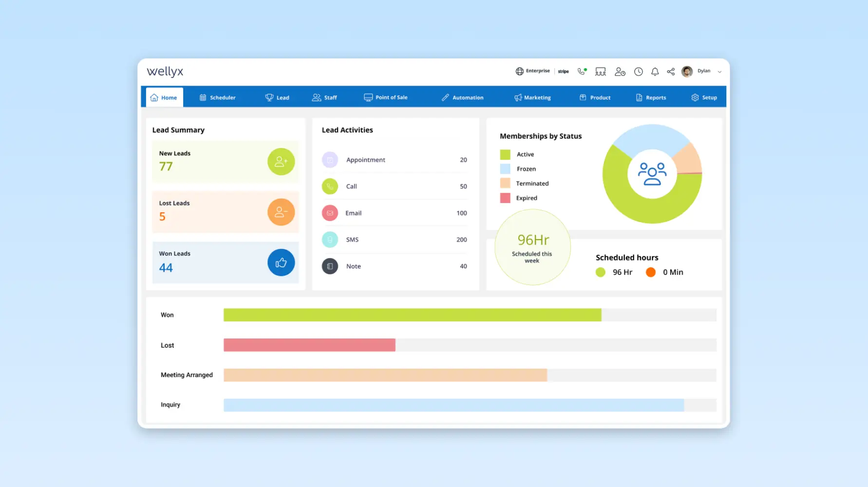Open the Reports tab

click(651, 97)
